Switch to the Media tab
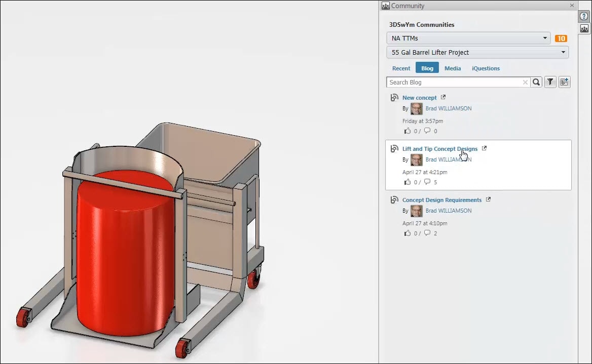Image resolution: width=592 pixels, height=364 pixels. (x=453, y=68)
